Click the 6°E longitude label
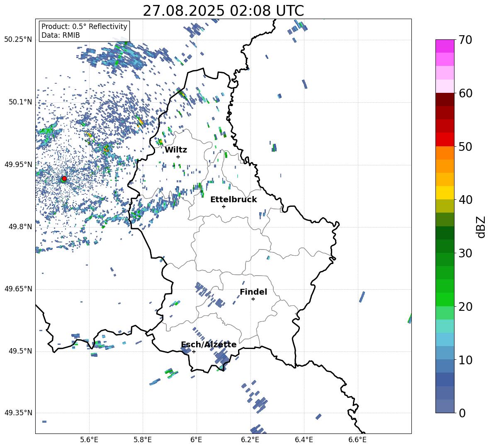The image size is (491, 448). (x=196, y=440)
